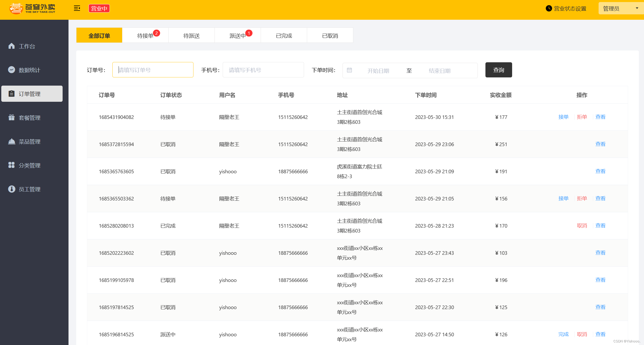644x345 pixels.
Task: Click the 订单状态 column header
Action: (x=171, y=95)
